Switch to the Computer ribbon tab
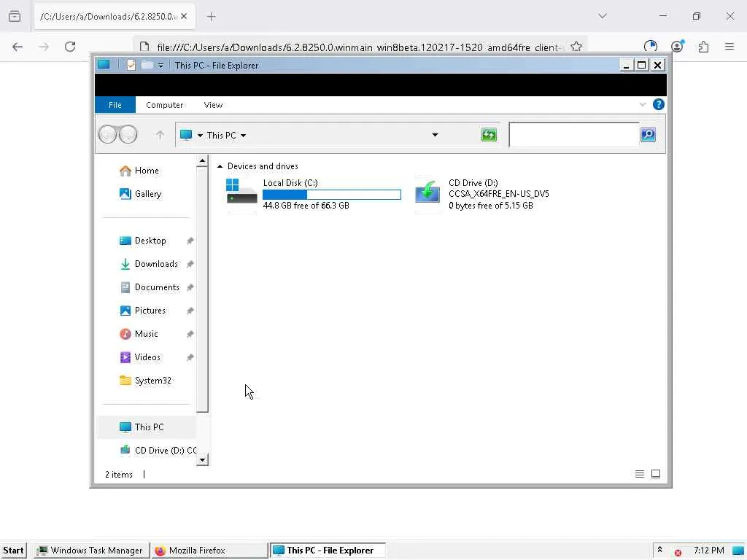This screenshot has width=747, height=560. point(164,105)
